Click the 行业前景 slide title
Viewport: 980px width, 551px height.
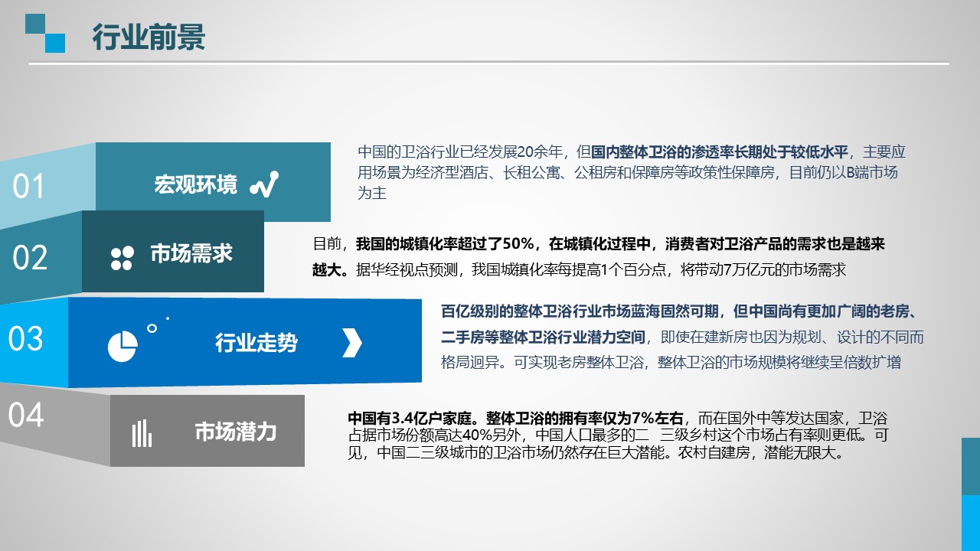pyautogui.click(x=149, y=37)
